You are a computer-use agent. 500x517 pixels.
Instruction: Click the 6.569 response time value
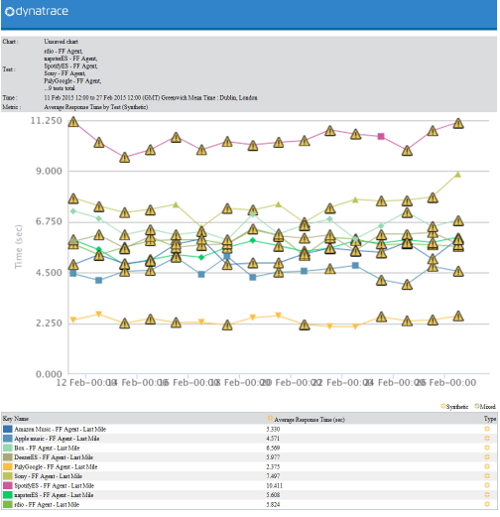coord(273,448)
